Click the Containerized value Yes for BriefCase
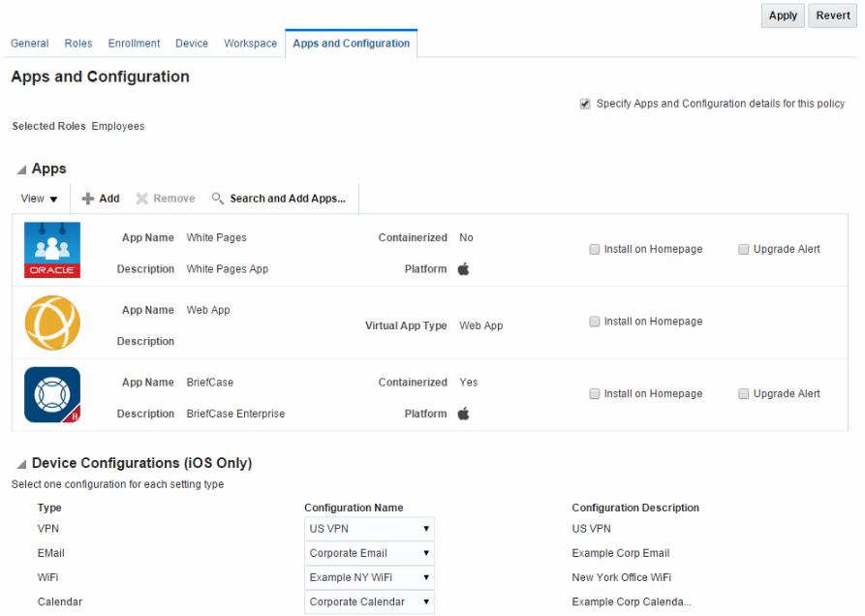865x616 pixels. [469, 383]
